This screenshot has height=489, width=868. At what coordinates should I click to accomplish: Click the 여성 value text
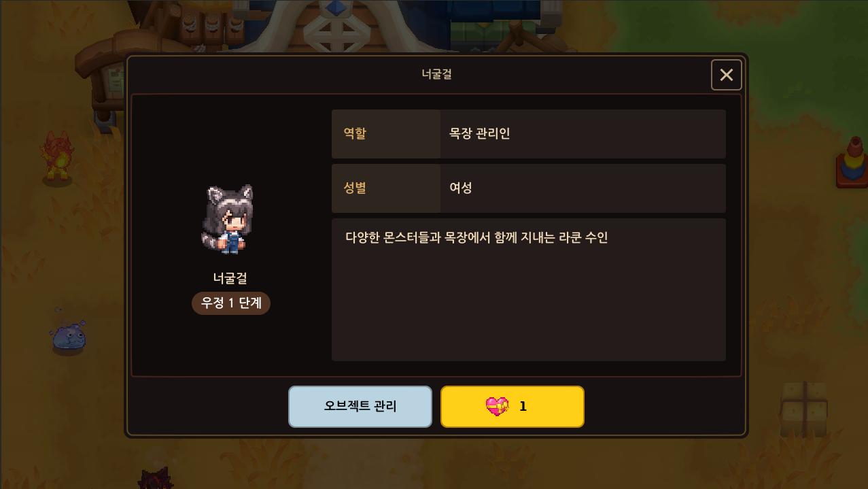[460, 188]
